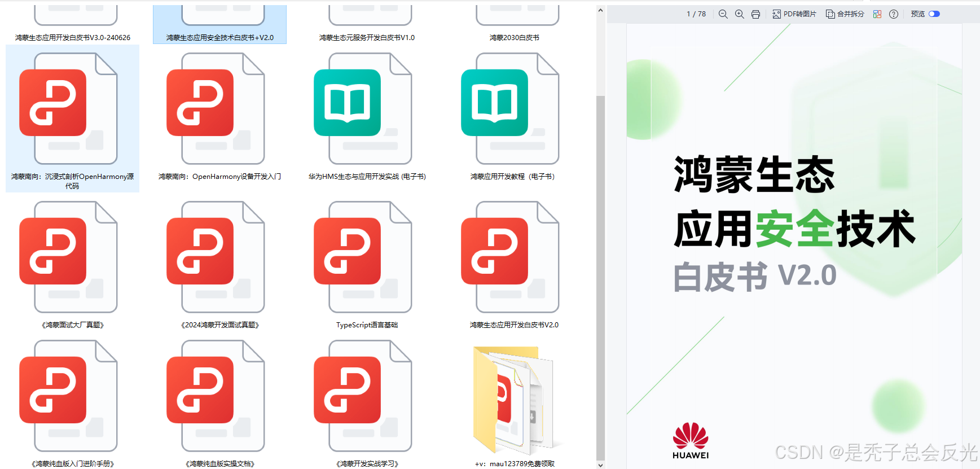Open the help question mark icon
Image resolution: width=980 pixels, height=469 pixels.
click(894, 14)
